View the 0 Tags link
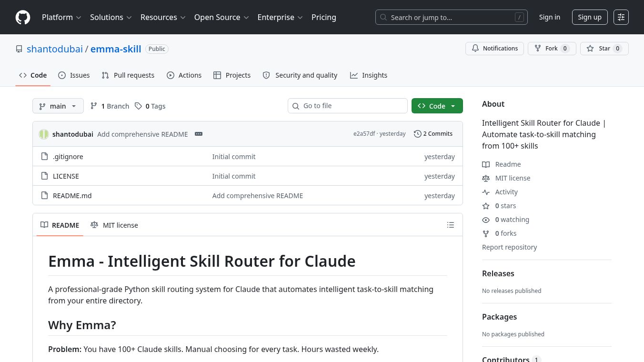 pyautogui.click(x=150, y=106)
